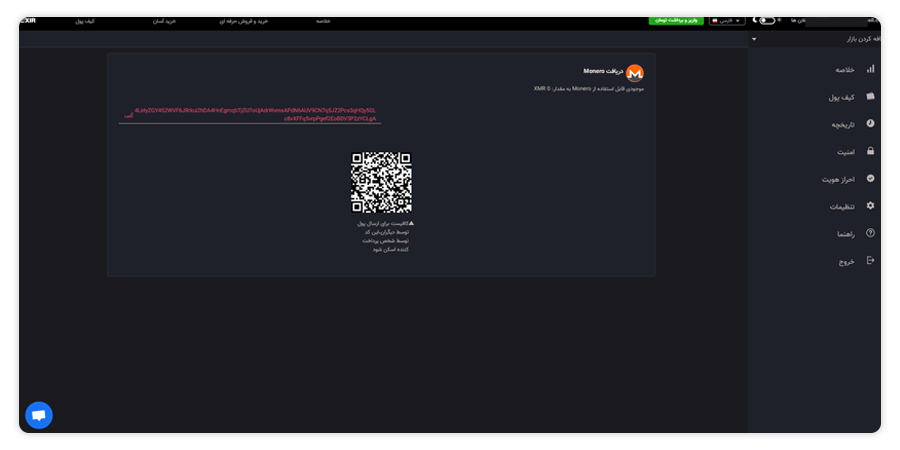
Task: Open خلاصه in the top navigation bar
Action: click(x=323, y=21)
